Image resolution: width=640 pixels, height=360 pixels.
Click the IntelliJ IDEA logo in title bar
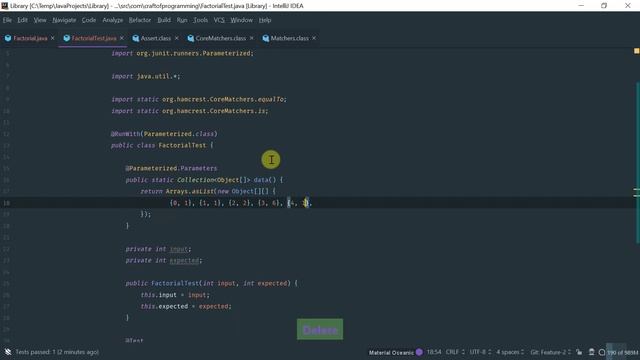pyautogui.click(x=4, y=6)
